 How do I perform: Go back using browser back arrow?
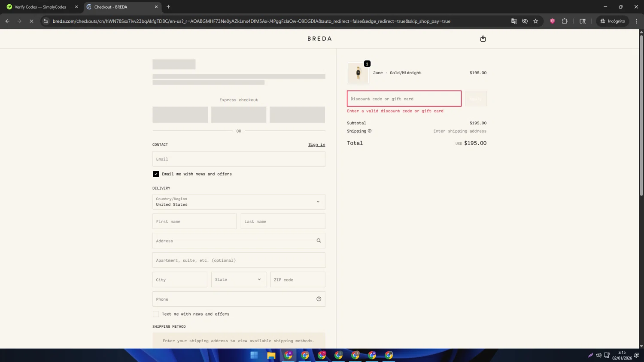coord(7,21)
